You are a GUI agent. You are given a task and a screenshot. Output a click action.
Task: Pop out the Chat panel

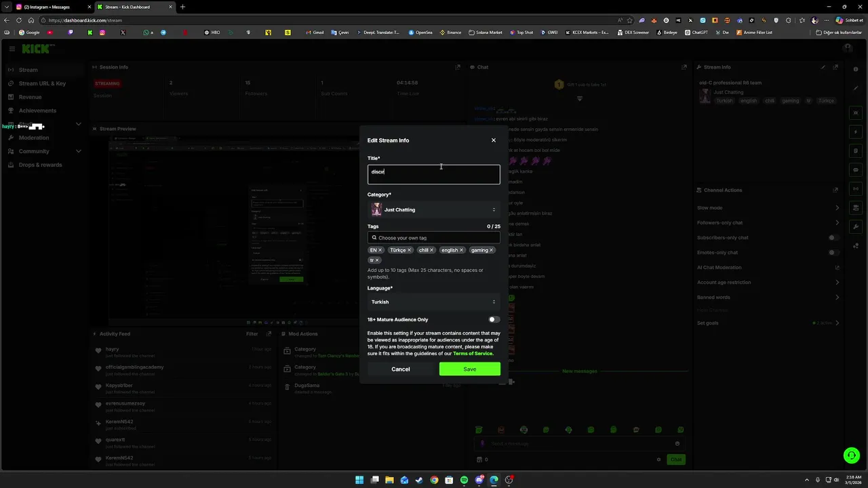click(684, 67)
